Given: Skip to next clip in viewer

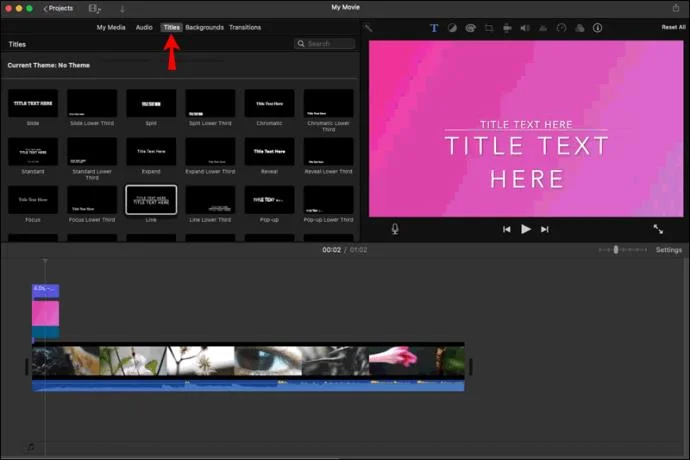Looking at the screenshot, I should [x=545, y=229].
